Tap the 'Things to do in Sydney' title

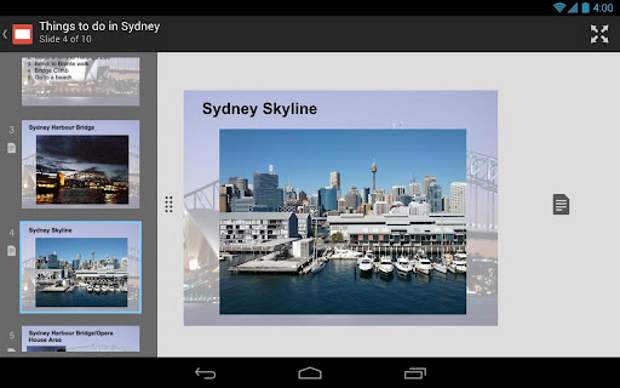point(100,26)
